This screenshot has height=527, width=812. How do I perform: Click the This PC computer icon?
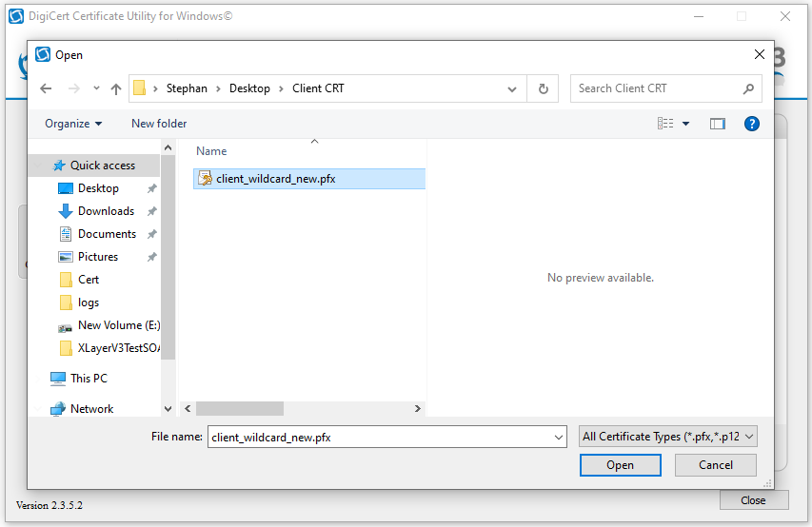point(58,379)
